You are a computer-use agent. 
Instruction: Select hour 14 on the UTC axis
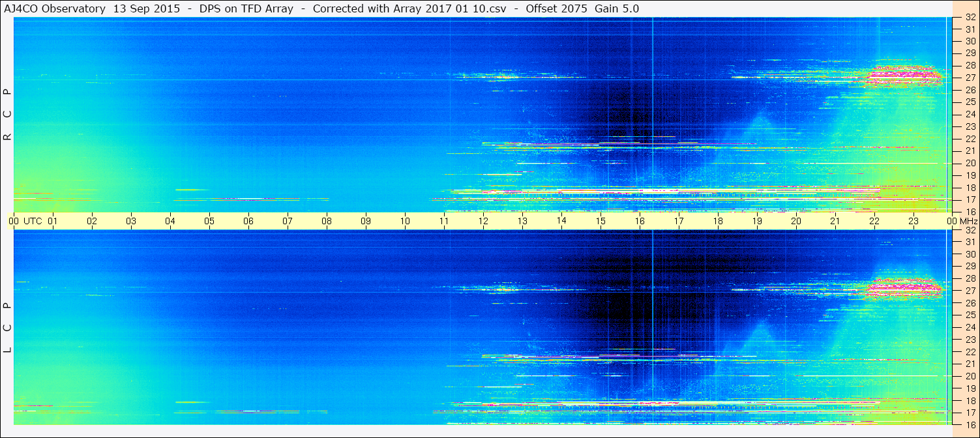[x=561, y=221]
